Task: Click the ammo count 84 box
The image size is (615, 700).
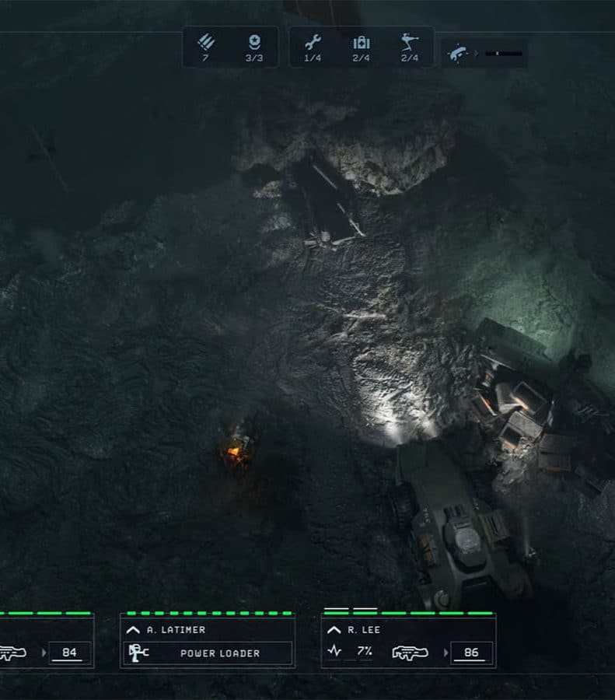Action: [70, 653]
